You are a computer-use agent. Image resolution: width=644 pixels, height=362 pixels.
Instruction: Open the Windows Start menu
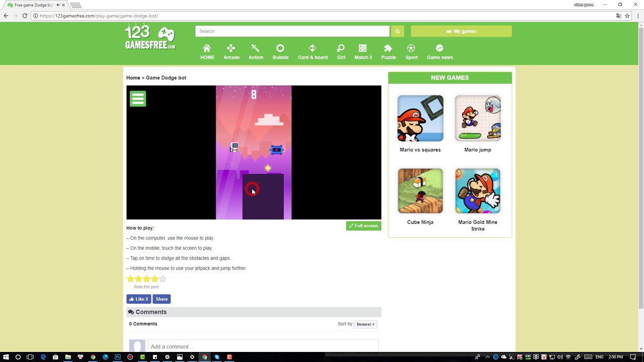coord(6,357)
